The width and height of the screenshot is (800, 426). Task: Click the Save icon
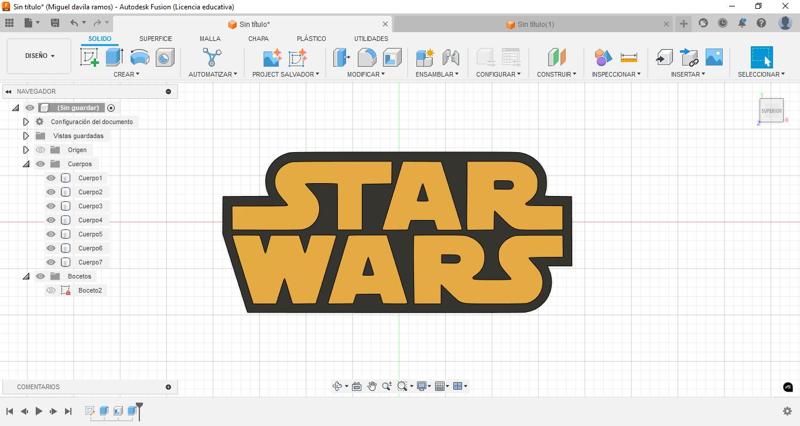coord(55,23)
